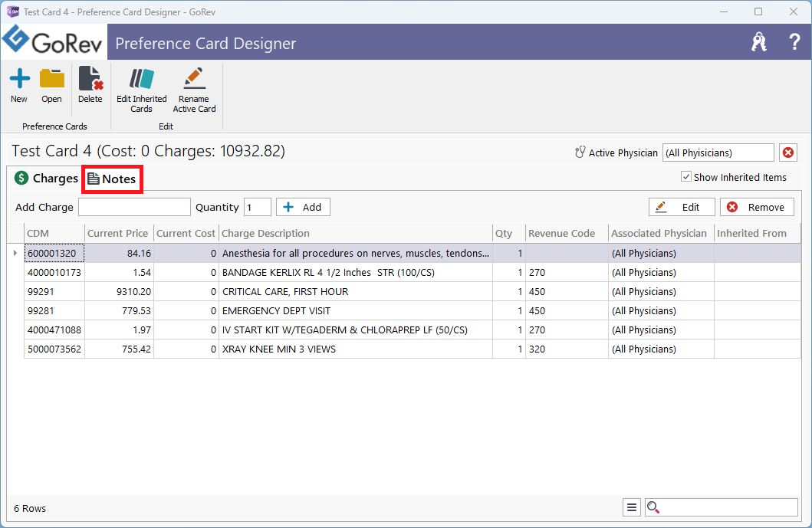Click the grid options menu icon
812x528 pixels.
pos(632,508)
